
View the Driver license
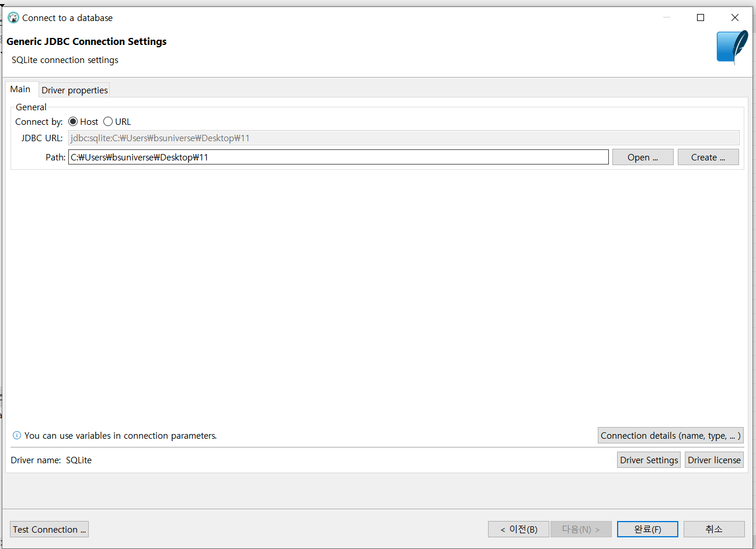714,460
